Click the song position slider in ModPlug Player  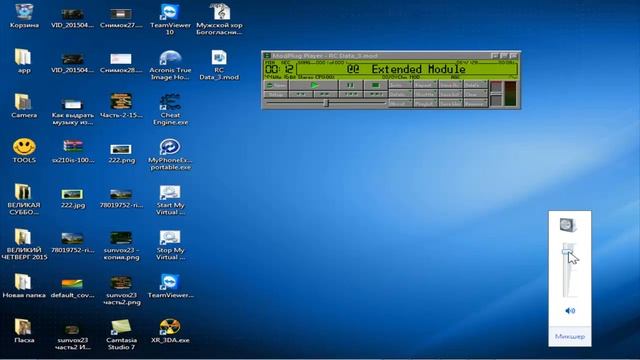[326, 103]
